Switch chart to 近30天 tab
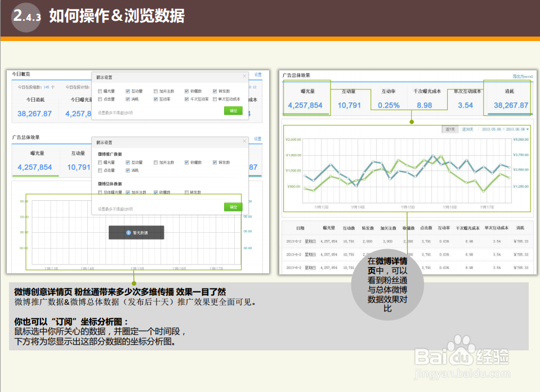 pyautogui.click(x=468, y=129)
